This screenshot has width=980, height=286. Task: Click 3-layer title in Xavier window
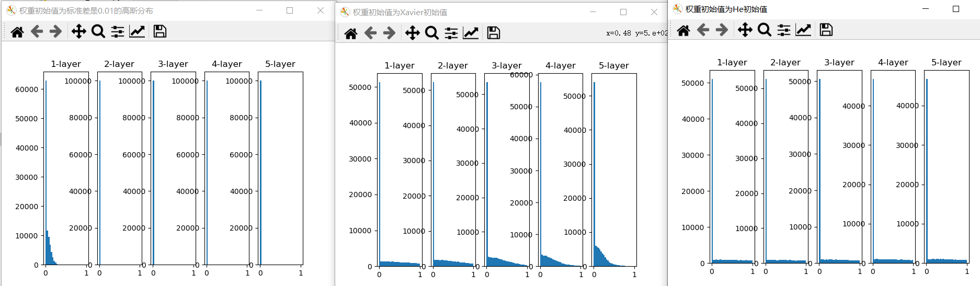[507, 65]
